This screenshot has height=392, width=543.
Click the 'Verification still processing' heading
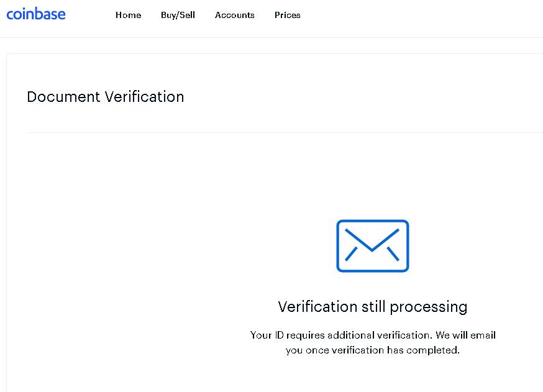(373, 307)
